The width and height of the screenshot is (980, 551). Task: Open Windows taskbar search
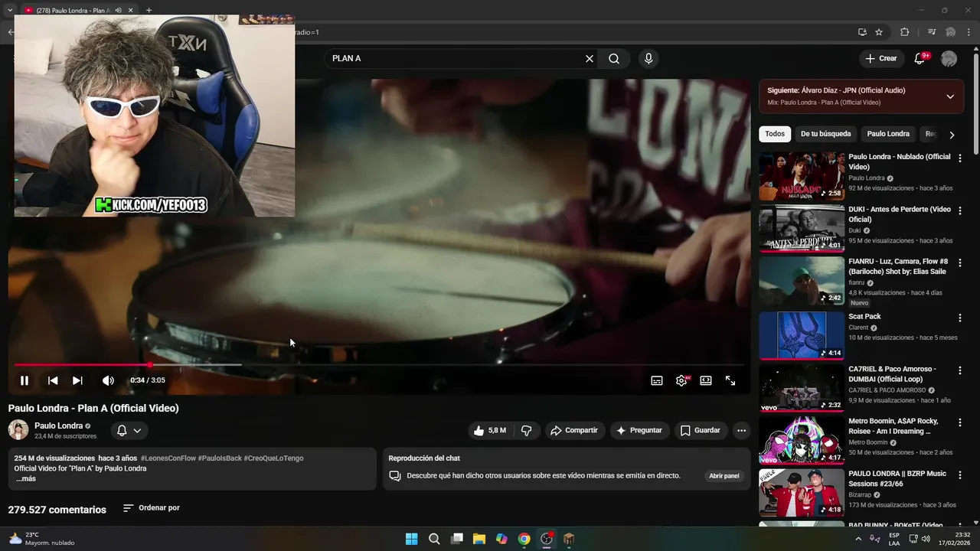point(434,539)
